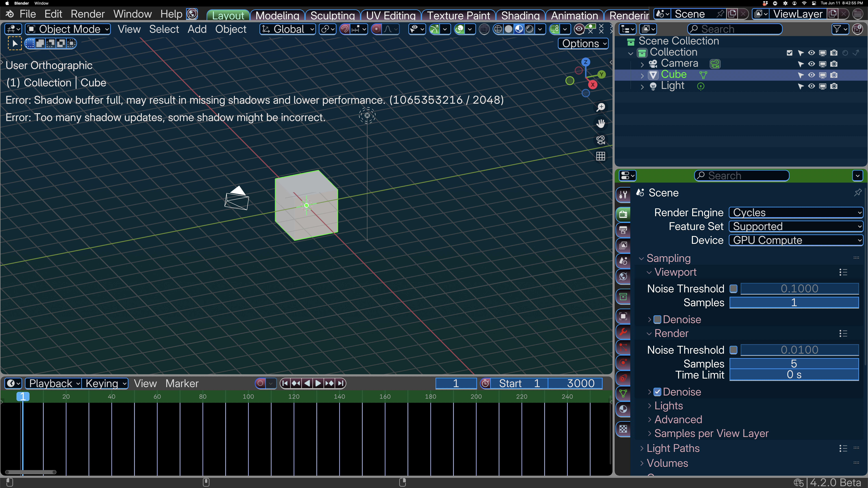The height and width of the screenshot is (488, 868).
Task: Open the Output properties tab
Action: coord(623,230)
